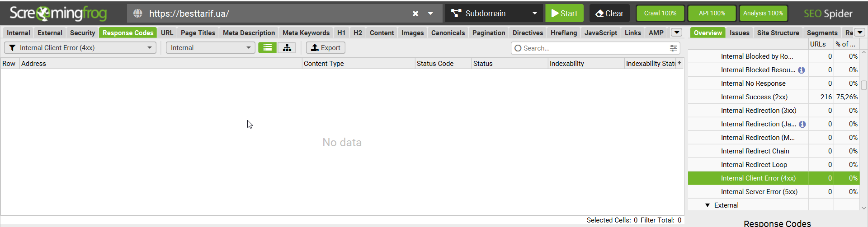Switch to the External tab
Viewport: 868px width, 227px height.
point(50,32)
